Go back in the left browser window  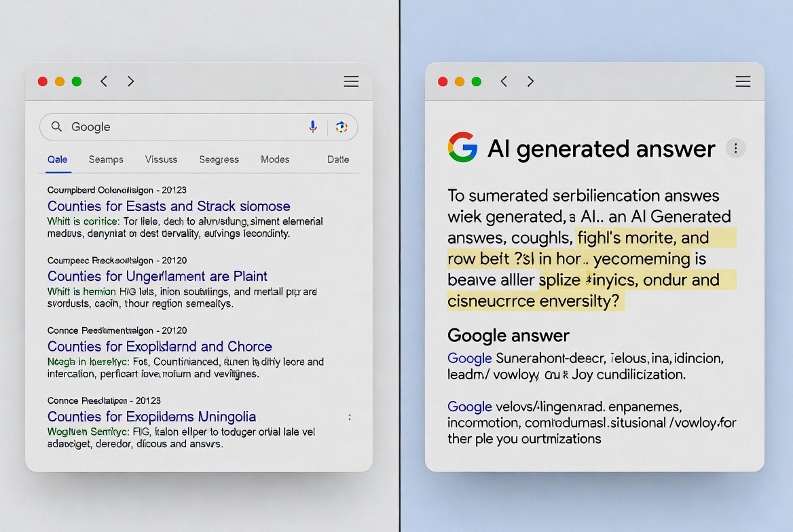tap(104, 81)
